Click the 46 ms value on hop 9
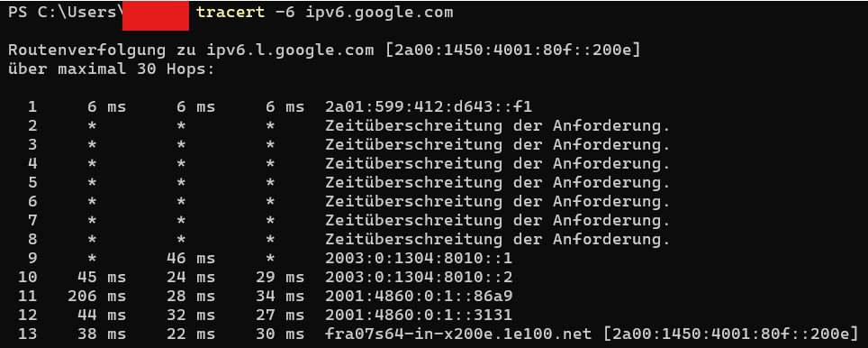Viewport: 868px width, 348px height. click(190, 258)
